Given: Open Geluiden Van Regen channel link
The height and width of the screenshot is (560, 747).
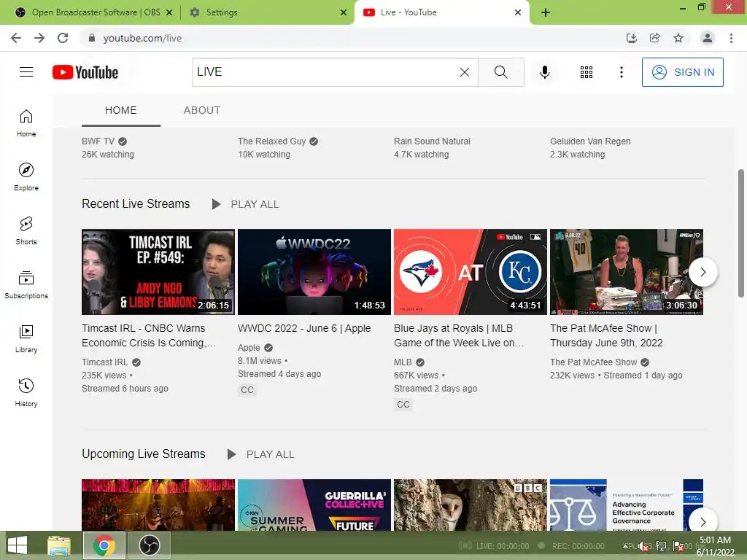Looking at the screenshot, I should 590,141.
